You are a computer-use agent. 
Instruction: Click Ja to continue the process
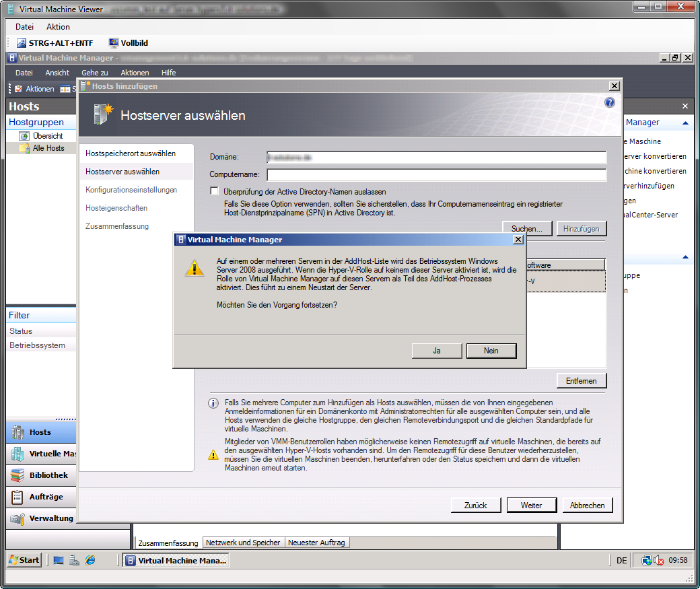(x=437, y=351)
